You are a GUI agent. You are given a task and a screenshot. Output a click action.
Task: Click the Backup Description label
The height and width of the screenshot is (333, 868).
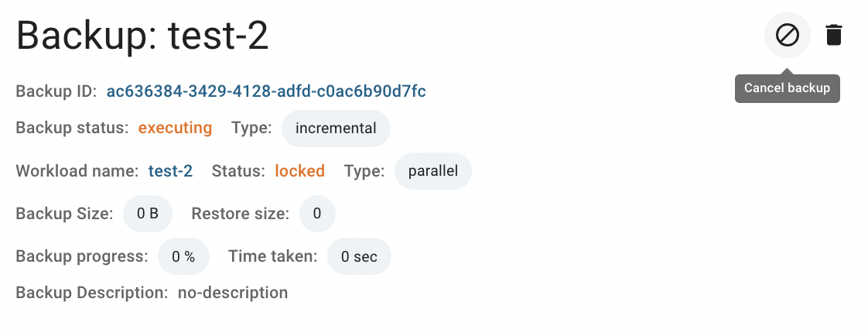click(92, 293)
